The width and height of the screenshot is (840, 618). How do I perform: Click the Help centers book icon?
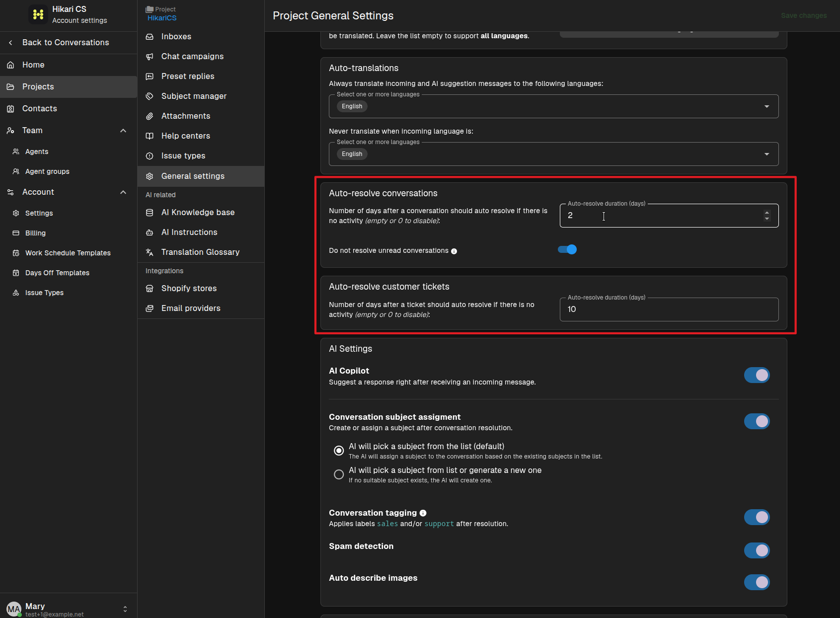(150, 136)
